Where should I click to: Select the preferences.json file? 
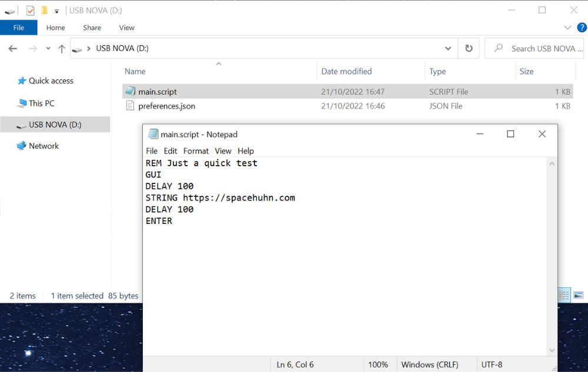point(166,106)
